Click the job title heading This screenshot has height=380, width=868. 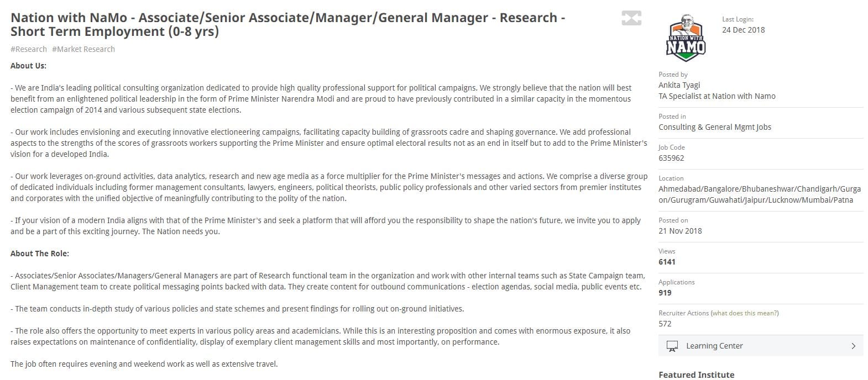tap(287, 24)
